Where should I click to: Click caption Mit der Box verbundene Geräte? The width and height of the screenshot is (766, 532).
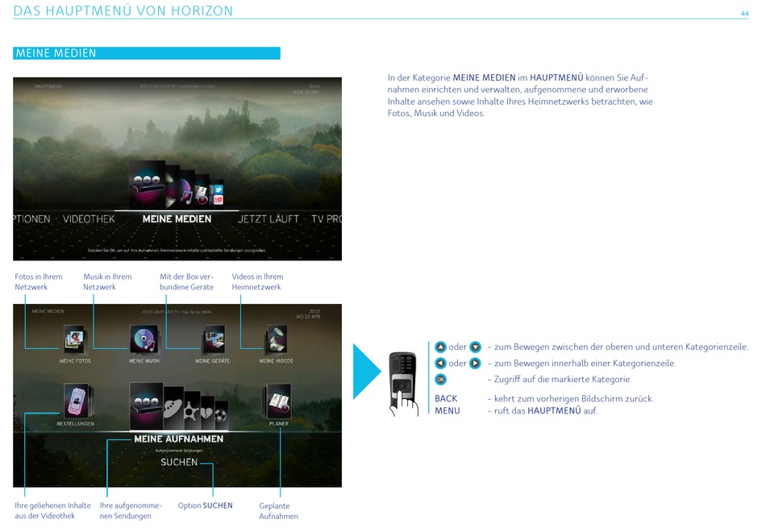point(186,282)
